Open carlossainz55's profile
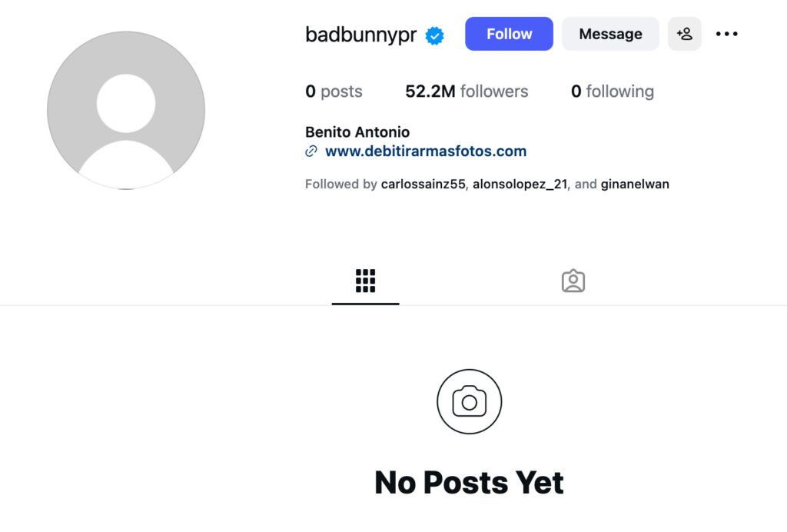Screen dimensions: 787x532 point(423,185)
